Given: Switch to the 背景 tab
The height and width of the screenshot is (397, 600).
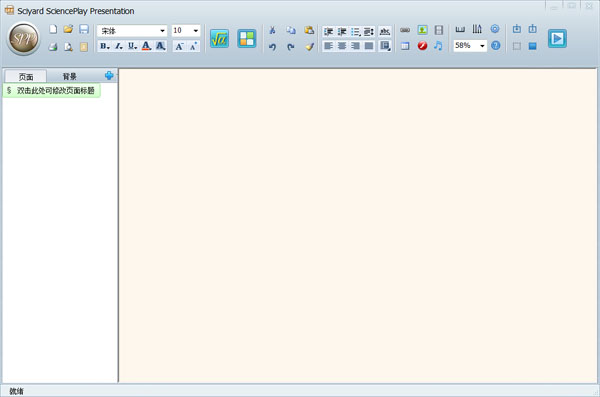Looking at the screenshot, I should pyautogui.click(x=70, y=77).
